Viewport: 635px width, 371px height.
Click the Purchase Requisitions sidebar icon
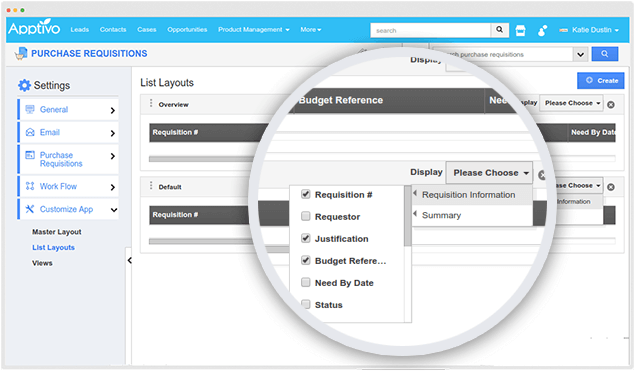[x=30, y=155]
